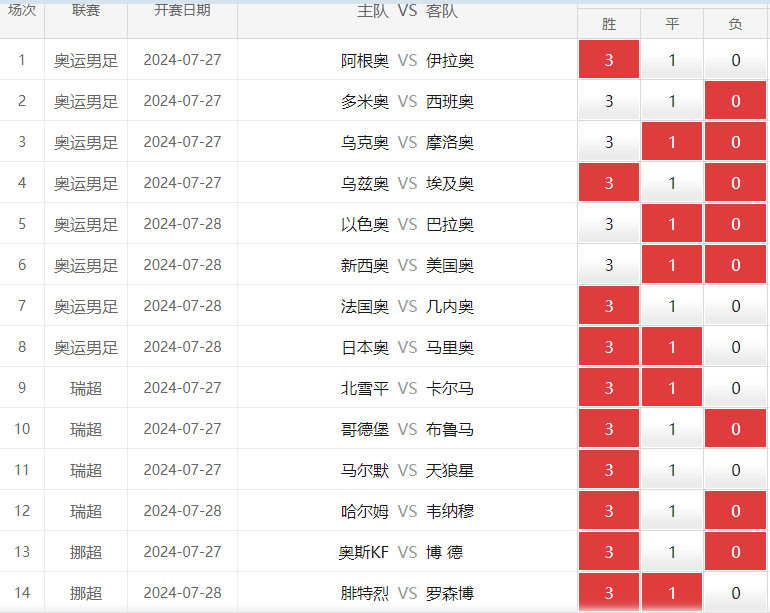Image resolution: width=770 pixels, height=613 pixels.
Task: Toggle 平 (1) for 多米奥 VS 西班奥
Action: pos(672,101)
